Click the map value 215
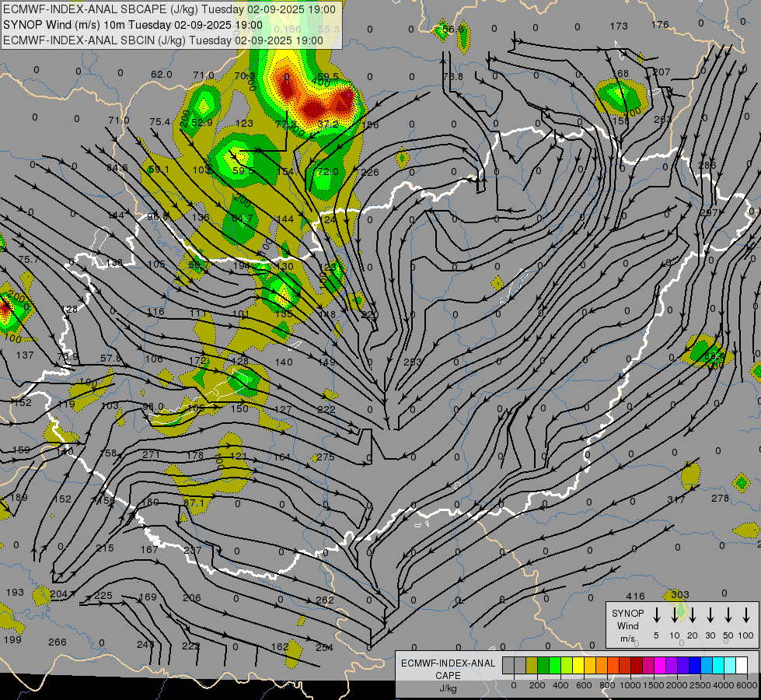Viewport: 761px width, 700px height. point(105,548)
